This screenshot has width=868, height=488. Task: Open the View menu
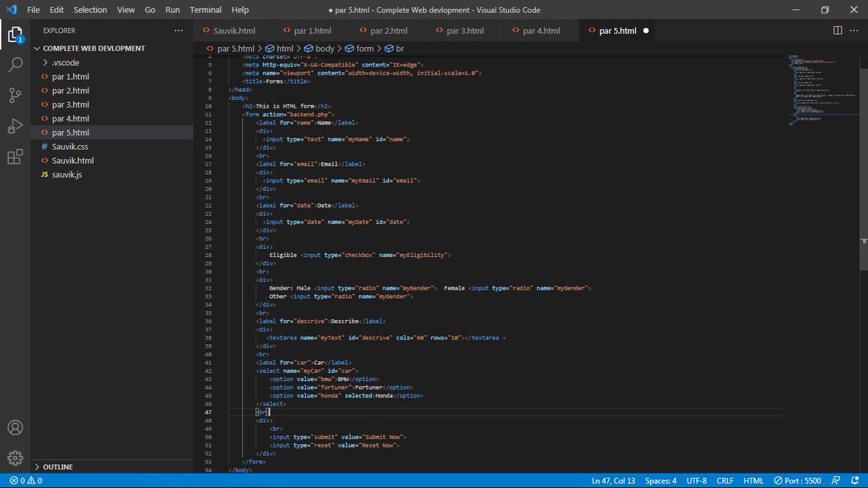click(126, 10)
